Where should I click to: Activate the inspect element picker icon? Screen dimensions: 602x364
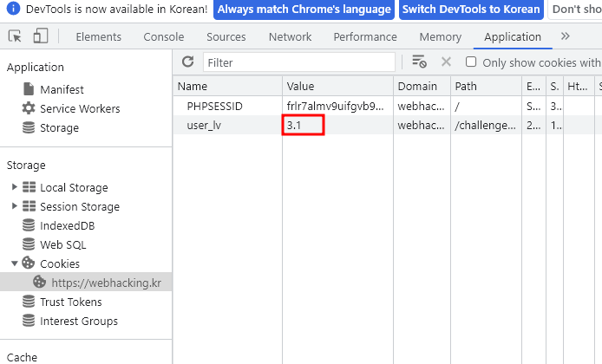tap(15, 36)
